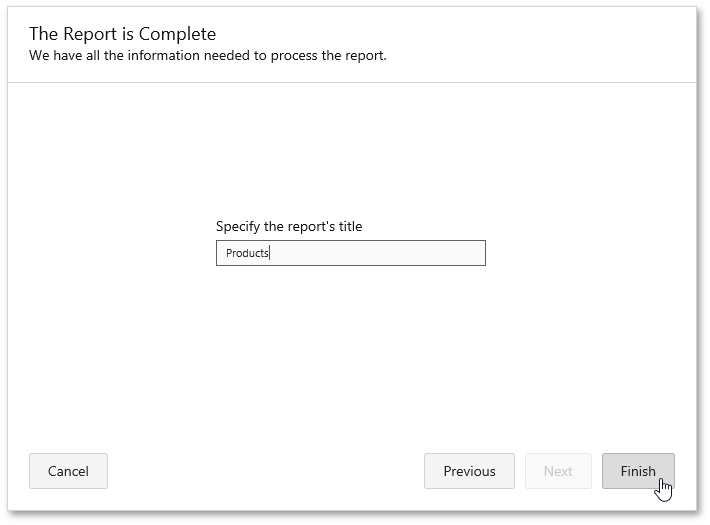Choose Previous in the wizard footer

click(469, 471)
